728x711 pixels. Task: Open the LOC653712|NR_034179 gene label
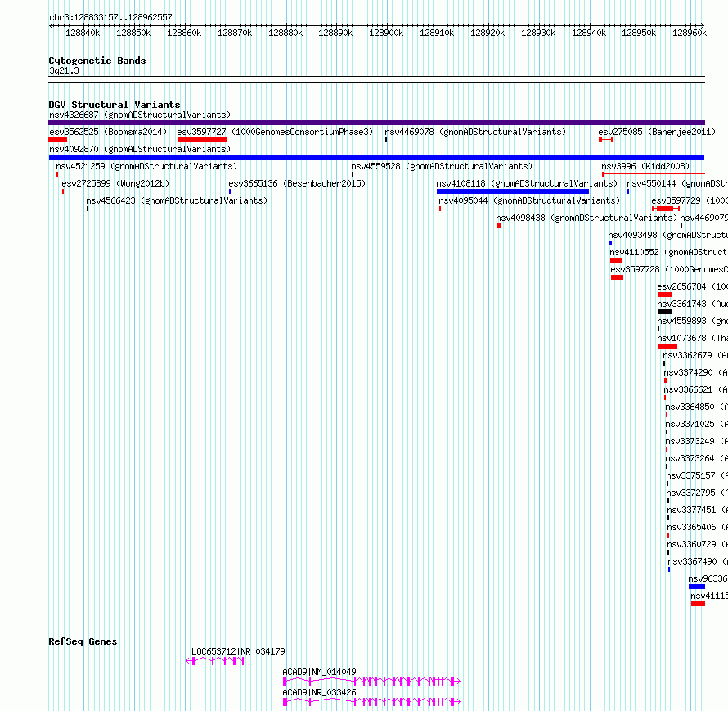click(238, 651)
